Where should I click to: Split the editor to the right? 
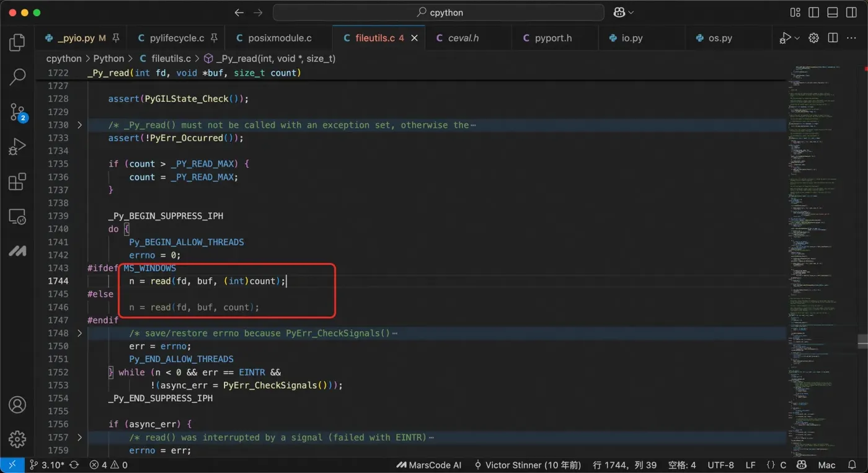pos(833,38)
